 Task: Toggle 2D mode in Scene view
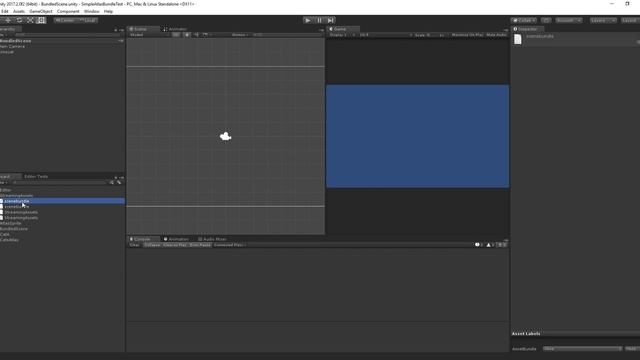[x=176, y=35]
